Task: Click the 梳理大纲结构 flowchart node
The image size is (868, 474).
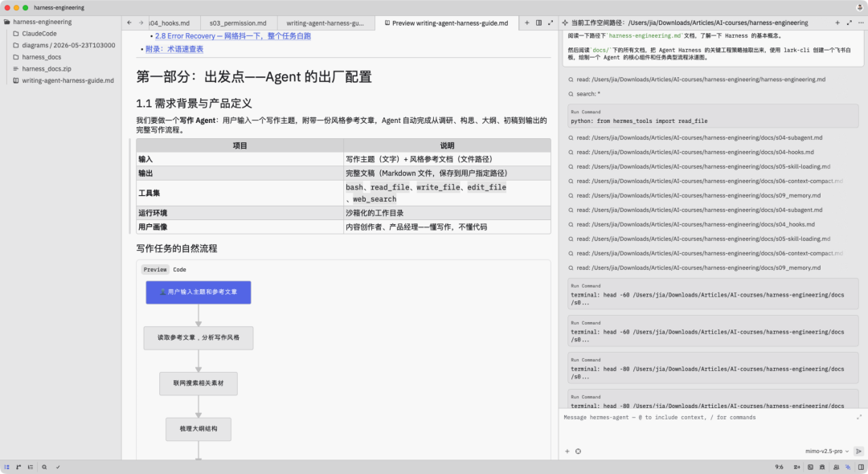Action: pyautogui.click(x=199, y=429)
